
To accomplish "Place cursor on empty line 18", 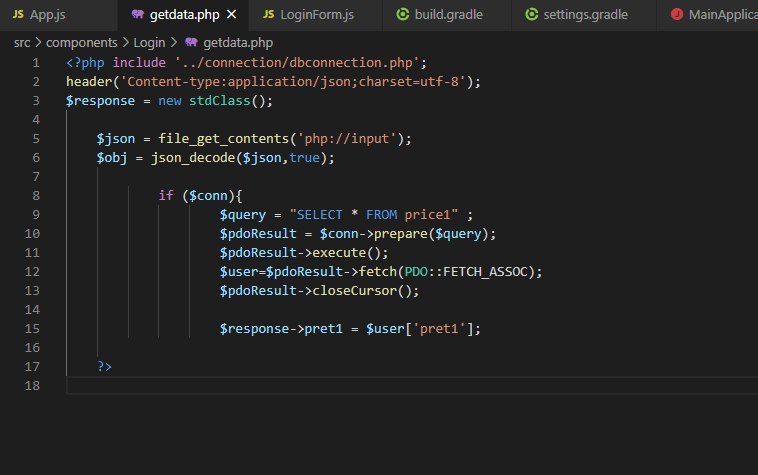I will point(412,386).
